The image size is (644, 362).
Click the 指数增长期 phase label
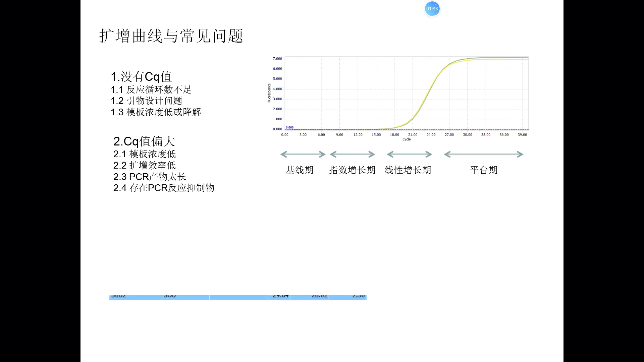click(352, 170)
